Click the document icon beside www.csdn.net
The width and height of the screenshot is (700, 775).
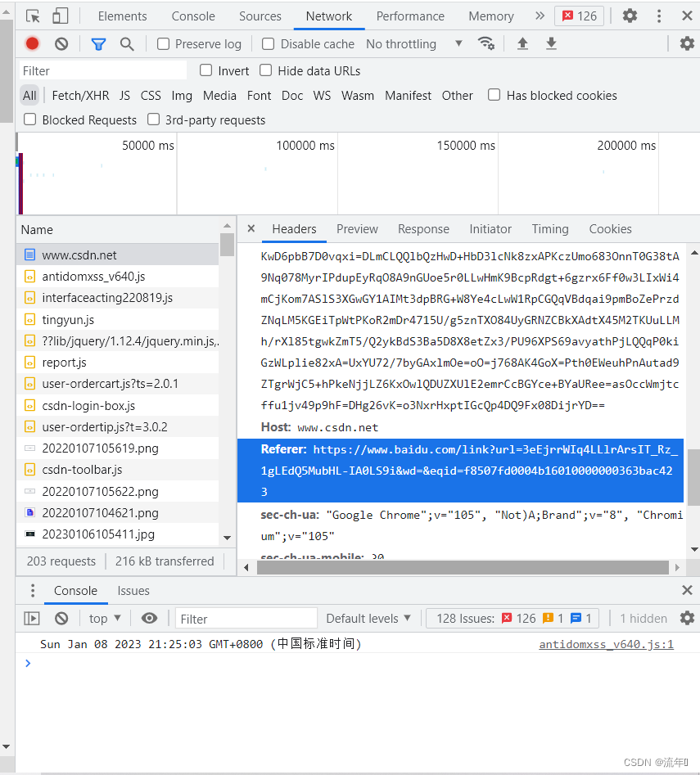(x=30, y=255)
